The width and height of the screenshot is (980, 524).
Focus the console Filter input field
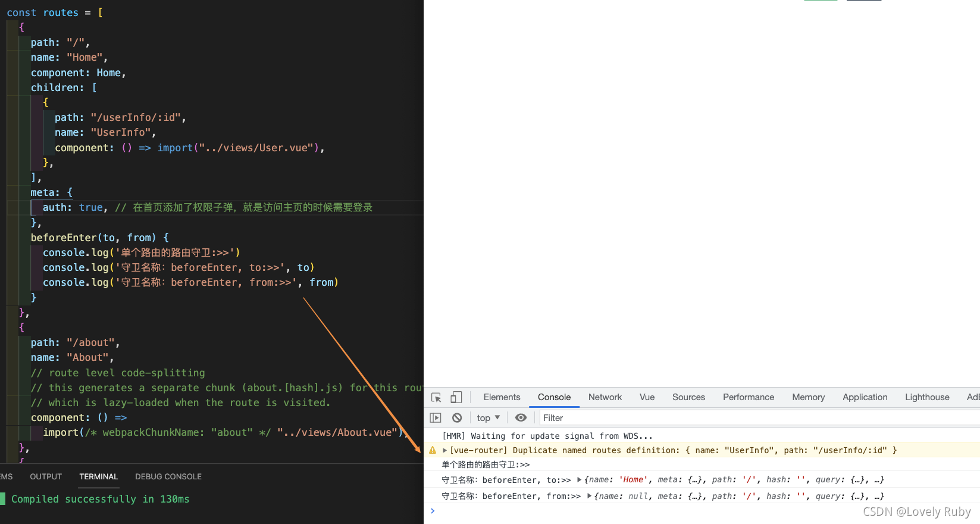pyautogui.click(x=760, y=418)
